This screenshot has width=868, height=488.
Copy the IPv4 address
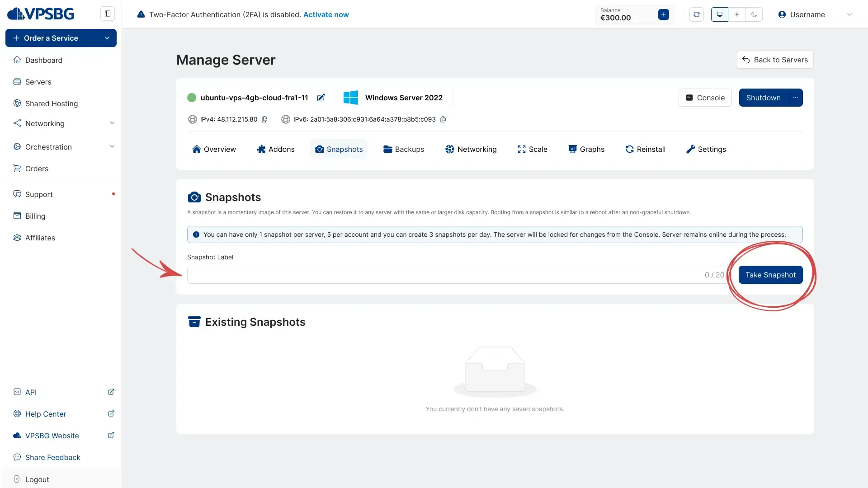264,119
